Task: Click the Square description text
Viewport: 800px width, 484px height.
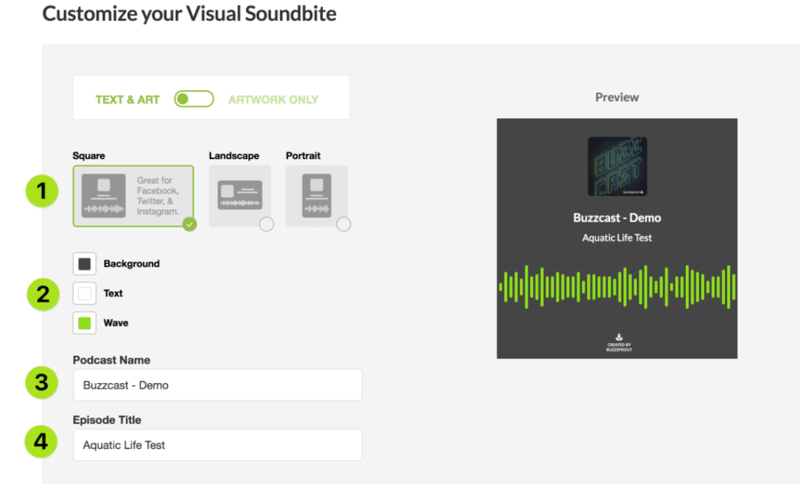Action: pos(158,196)
